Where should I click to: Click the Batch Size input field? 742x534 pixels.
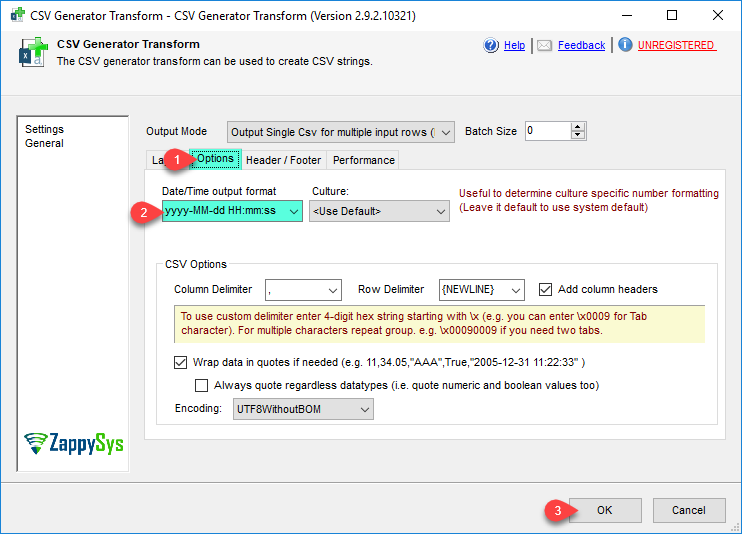tap(548, 131)
